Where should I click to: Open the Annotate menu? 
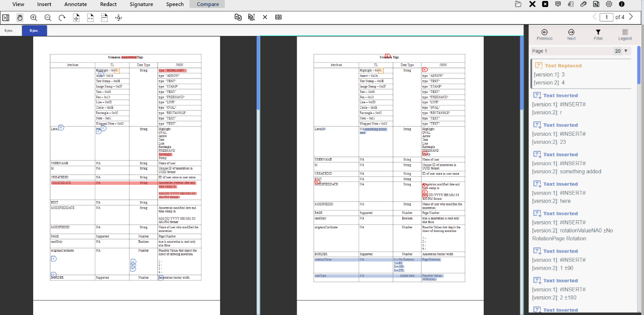(x=75, y=4)
